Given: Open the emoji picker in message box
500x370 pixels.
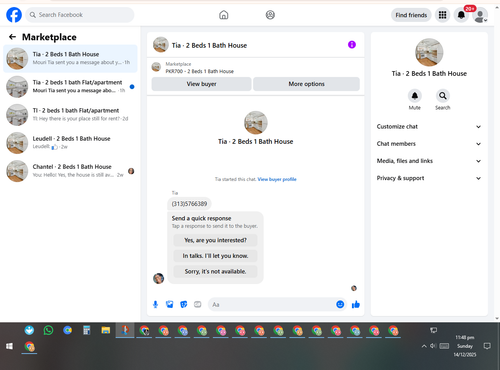Looking at the screenshot, I should (x=340, y=304).
